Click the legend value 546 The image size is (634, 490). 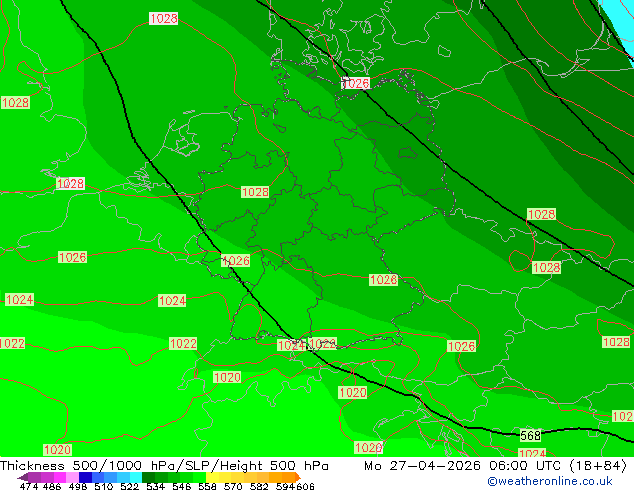point(182,486)
